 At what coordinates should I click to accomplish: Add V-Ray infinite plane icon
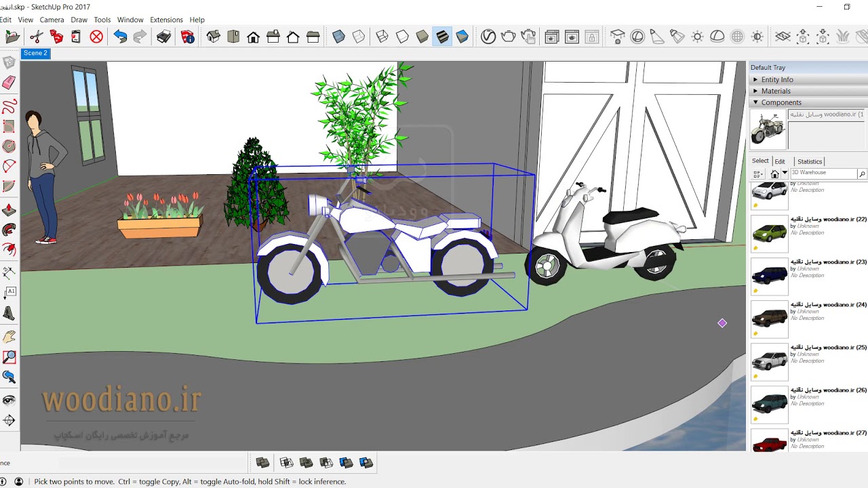point(783,37)
